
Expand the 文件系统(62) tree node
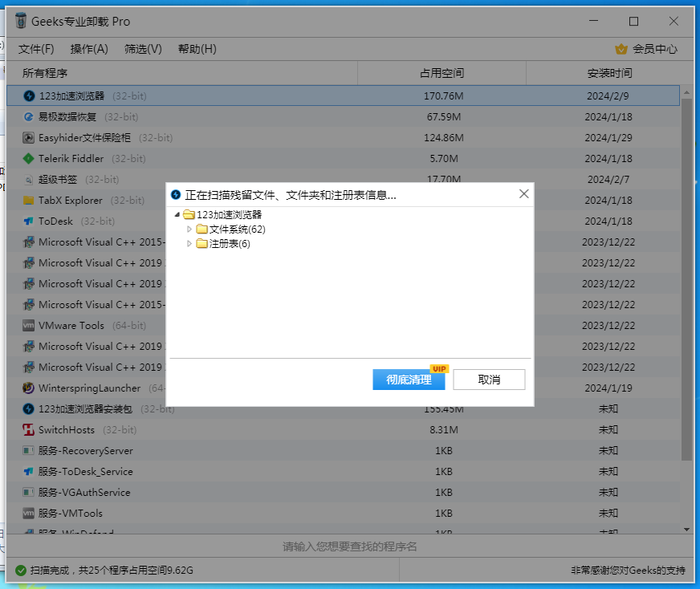(x=189, y=230)
